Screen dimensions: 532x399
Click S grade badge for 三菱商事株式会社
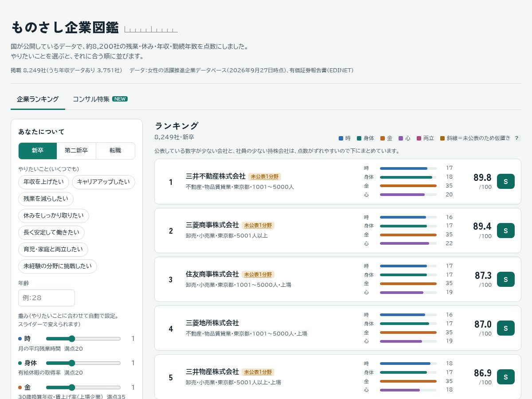click(x=506, y=231)
